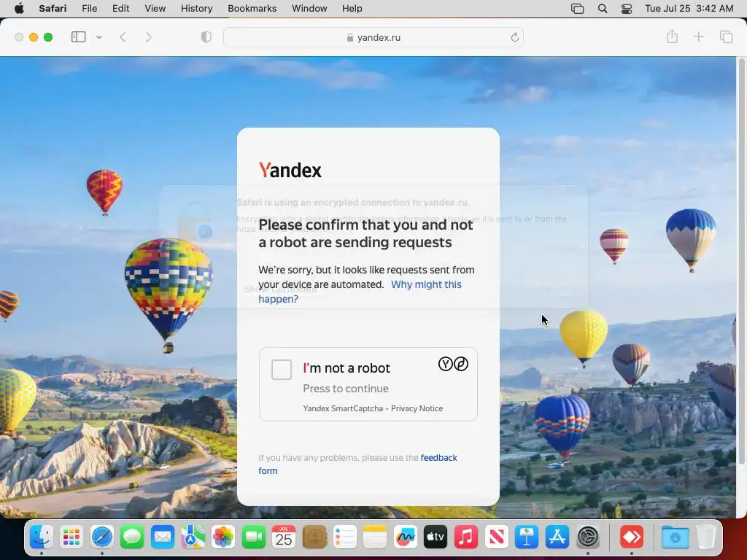This screenshot has width=747, height=560.
Task: Open Freeform from the Dock
Action: pos(406,537)
